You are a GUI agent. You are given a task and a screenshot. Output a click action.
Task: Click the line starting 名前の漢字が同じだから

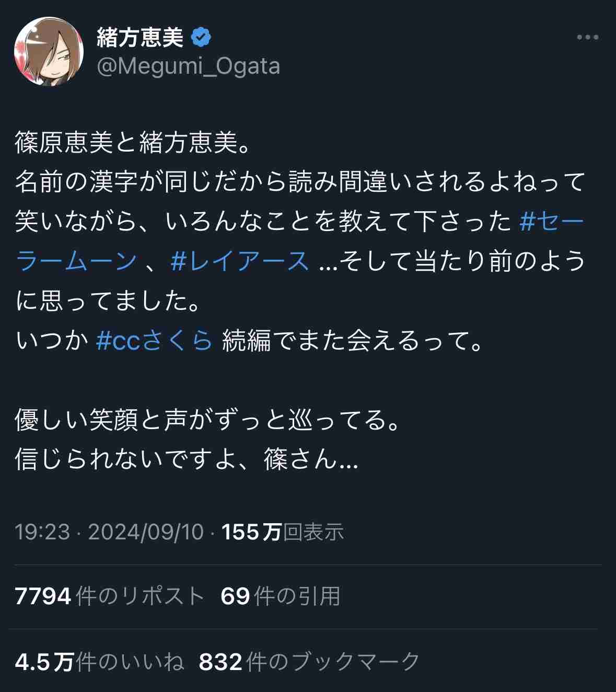(300, 182)
